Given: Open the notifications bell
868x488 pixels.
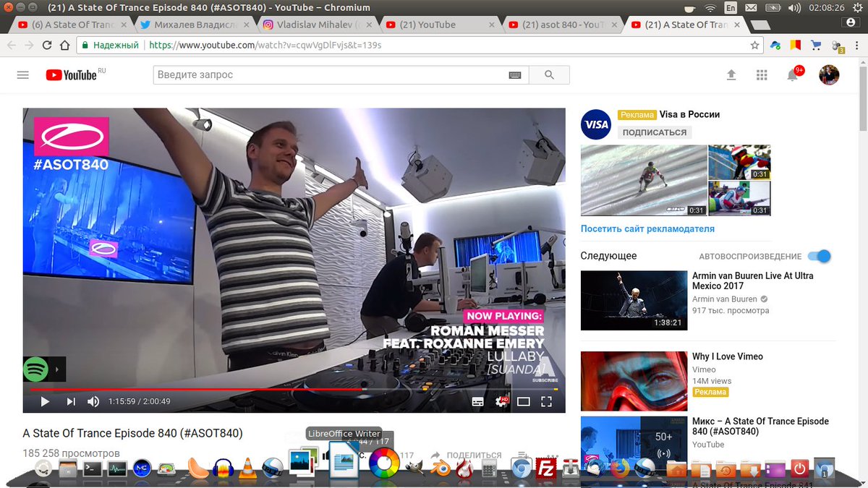Looking at the screenshot, I should tap(793, 74).
